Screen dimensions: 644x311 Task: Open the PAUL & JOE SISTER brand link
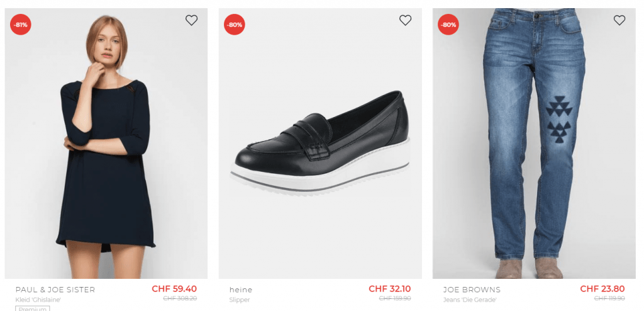tap(55, 290)
